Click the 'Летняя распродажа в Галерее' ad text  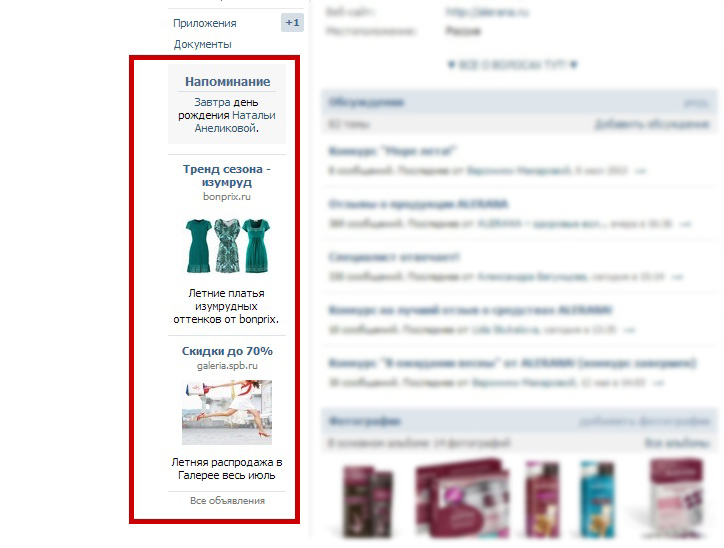(227, 469)
